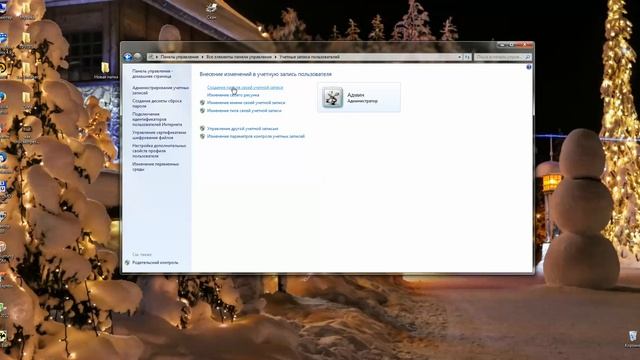Open Администрирование учетных записей in sidebar

[160, 90]
